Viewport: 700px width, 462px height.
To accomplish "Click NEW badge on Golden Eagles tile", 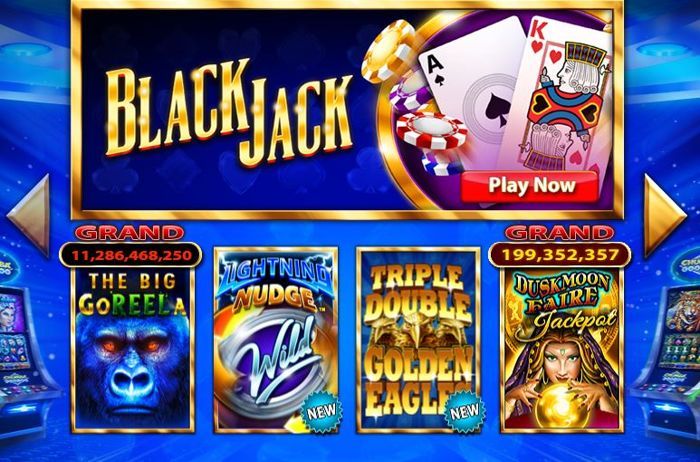I will [x=464, y=412].
